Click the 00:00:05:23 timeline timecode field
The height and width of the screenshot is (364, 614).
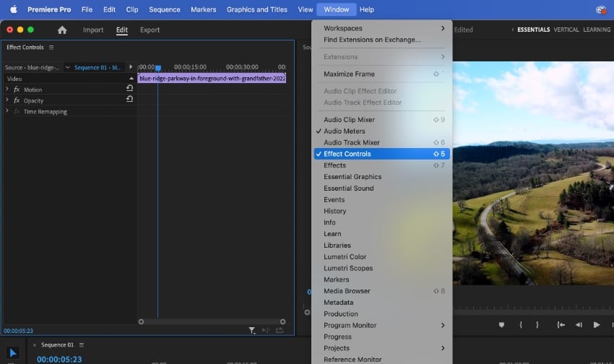[59, 359]
